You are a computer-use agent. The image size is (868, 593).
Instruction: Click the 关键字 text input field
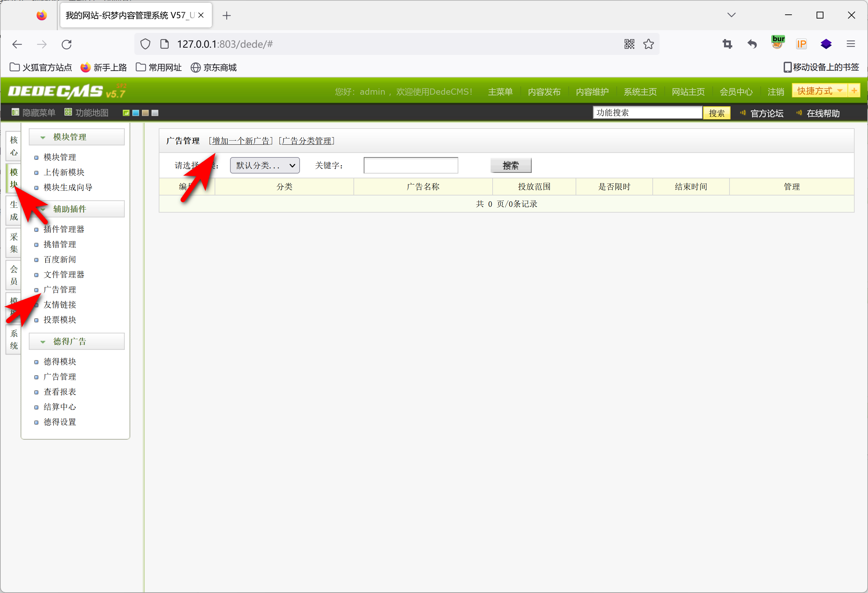point(410,165)
